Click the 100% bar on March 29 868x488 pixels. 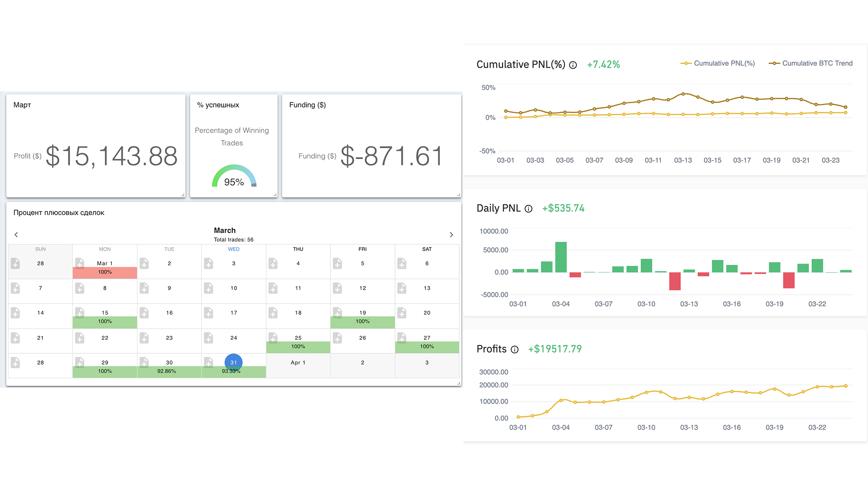pyautogui.click(x=105, y=372)
